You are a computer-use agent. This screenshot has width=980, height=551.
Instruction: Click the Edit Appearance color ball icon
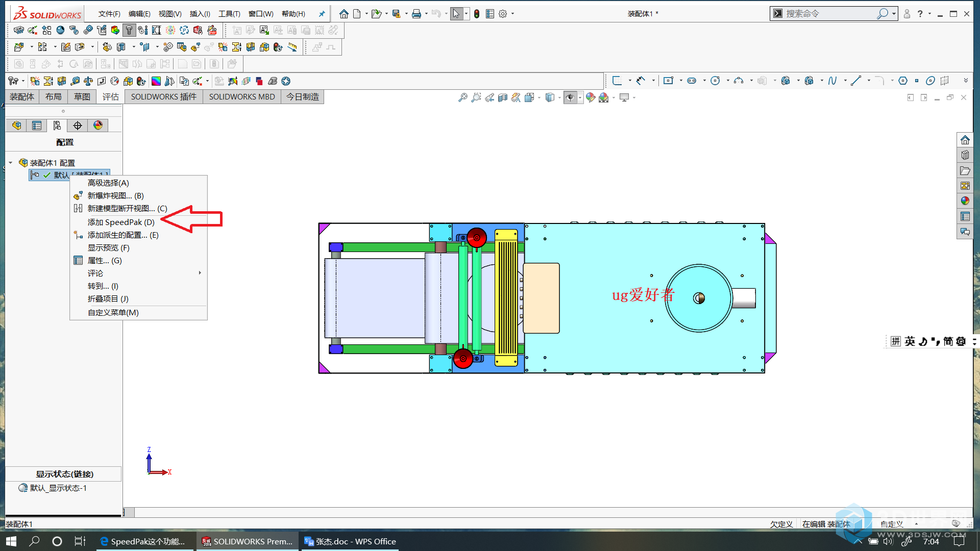pyautogui.click(x=591, y=97)
